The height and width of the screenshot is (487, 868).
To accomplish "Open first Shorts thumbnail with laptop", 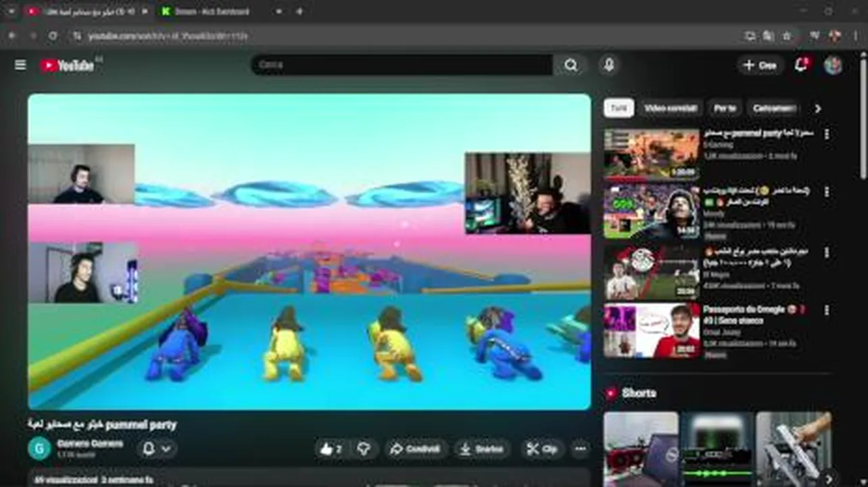I will pyautogui.click(x=641, y=449).
